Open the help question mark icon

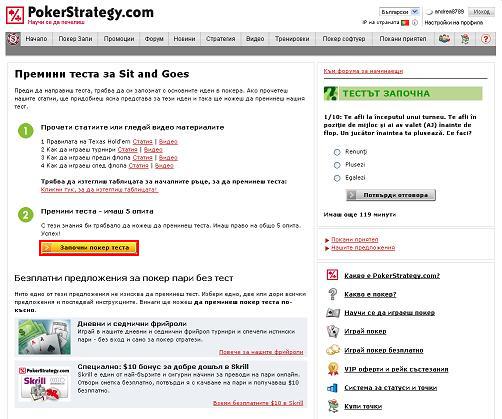click(486, 39)
